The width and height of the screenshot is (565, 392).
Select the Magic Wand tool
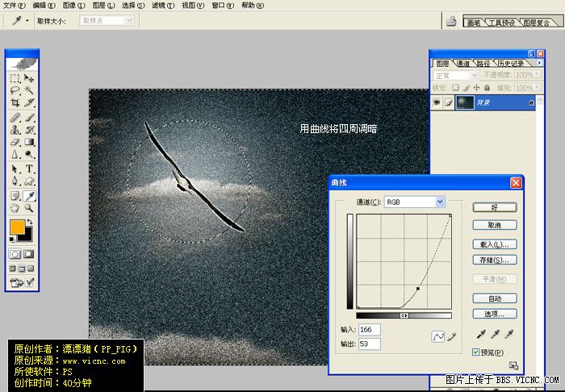click(29, 90)
